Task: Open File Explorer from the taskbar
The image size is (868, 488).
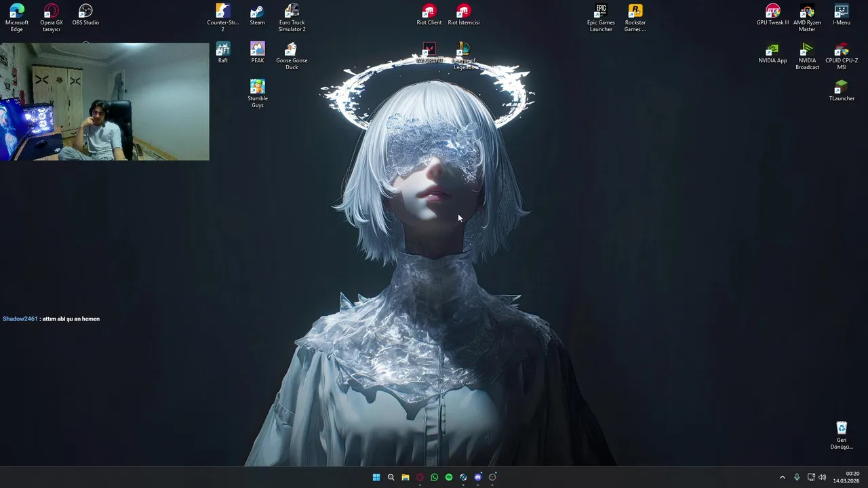Action: (406, 477)
